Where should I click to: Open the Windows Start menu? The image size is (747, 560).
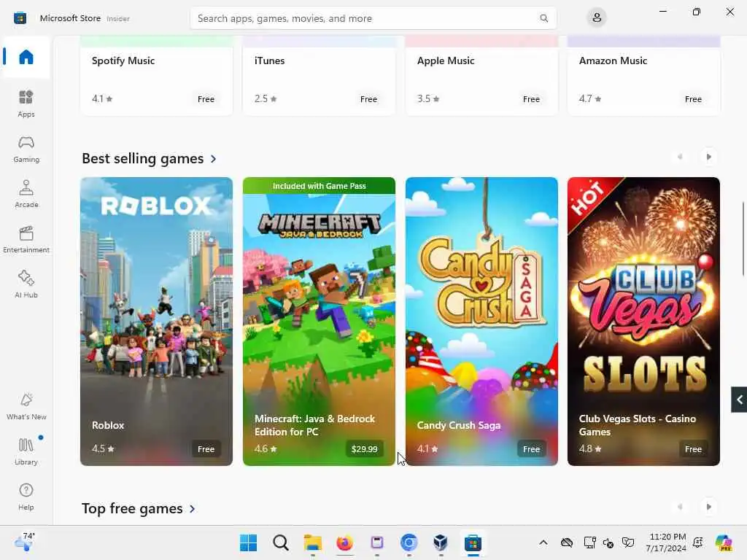pyautogui.click(x=248, y=542)
